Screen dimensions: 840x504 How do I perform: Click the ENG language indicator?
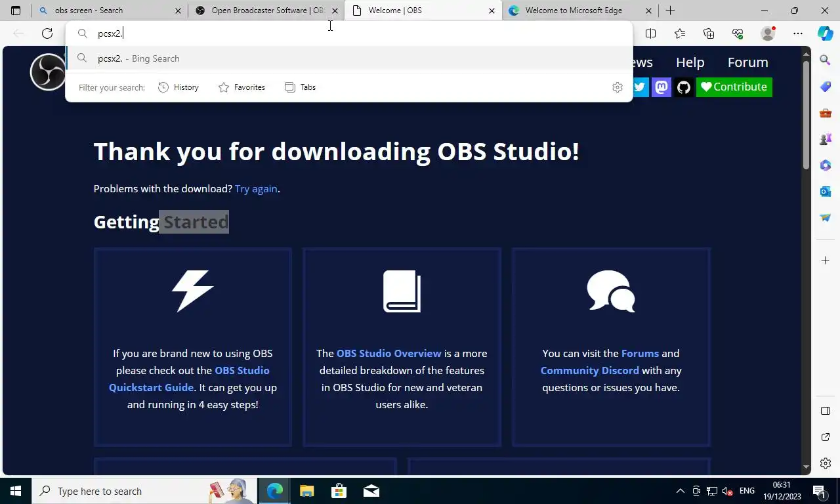(x=747, y=491)
